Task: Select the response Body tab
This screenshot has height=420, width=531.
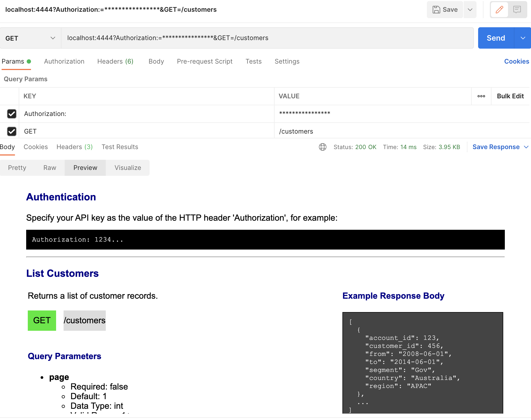Action: 7,147
